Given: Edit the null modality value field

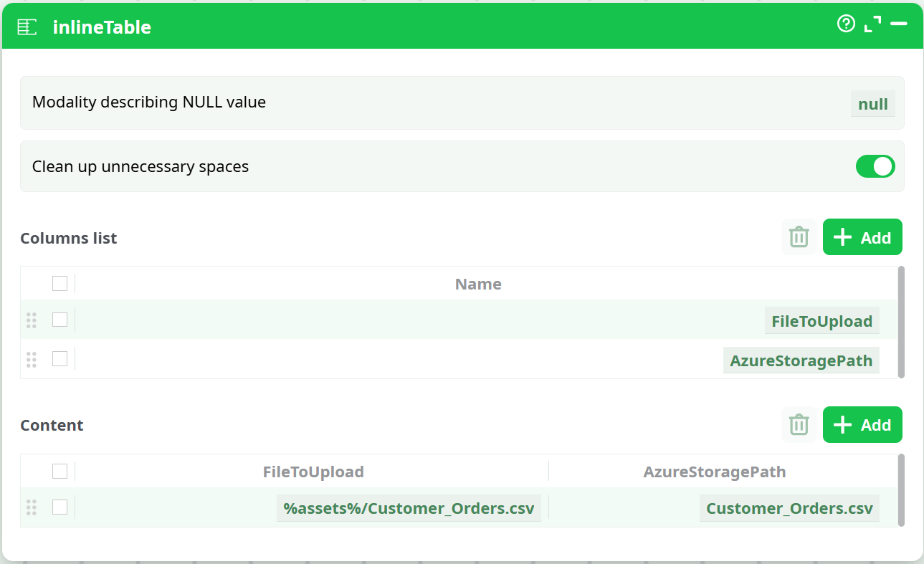Looking at the screenshot, I should point(872,104).
